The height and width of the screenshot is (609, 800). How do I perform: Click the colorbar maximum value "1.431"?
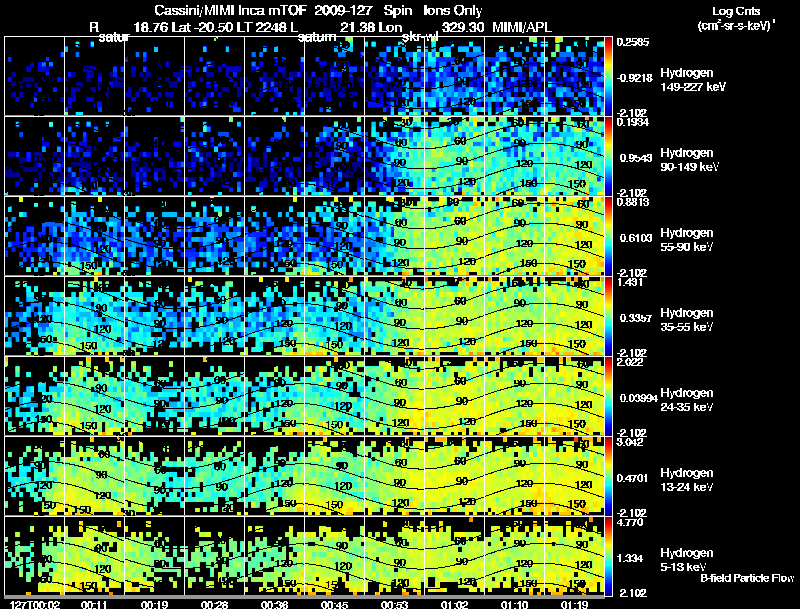pos(630,282)
